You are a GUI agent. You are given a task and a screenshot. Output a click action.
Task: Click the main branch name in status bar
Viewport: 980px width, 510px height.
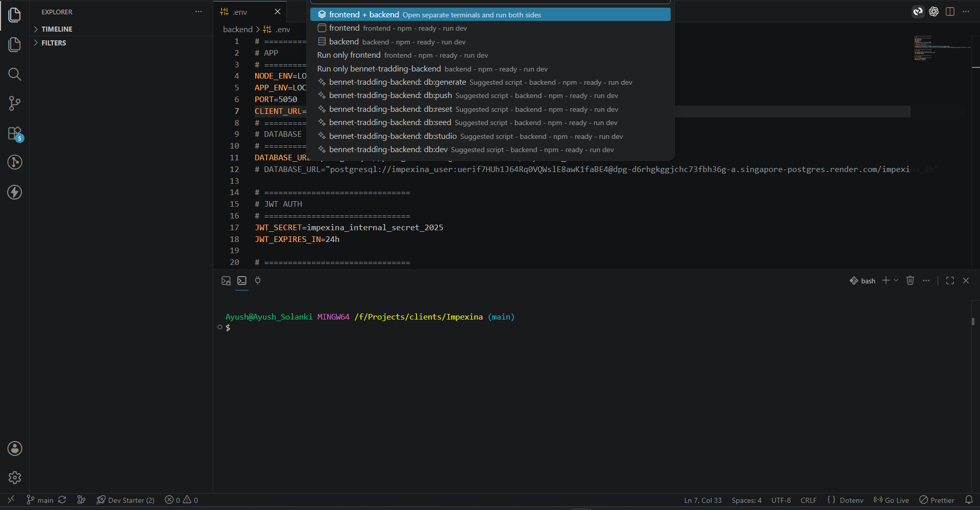[x=45, y=500]
